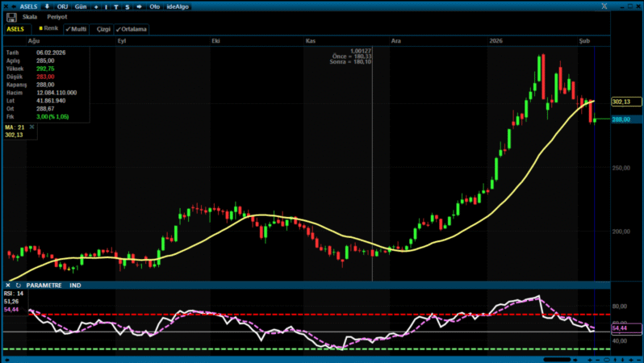Click the plus icon in title bar
This screenshot has height=363, width=644.
96,6
